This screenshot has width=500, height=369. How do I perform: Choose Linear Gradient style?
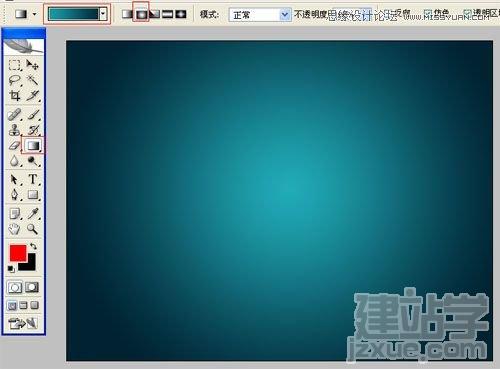[x=127, y=14]
